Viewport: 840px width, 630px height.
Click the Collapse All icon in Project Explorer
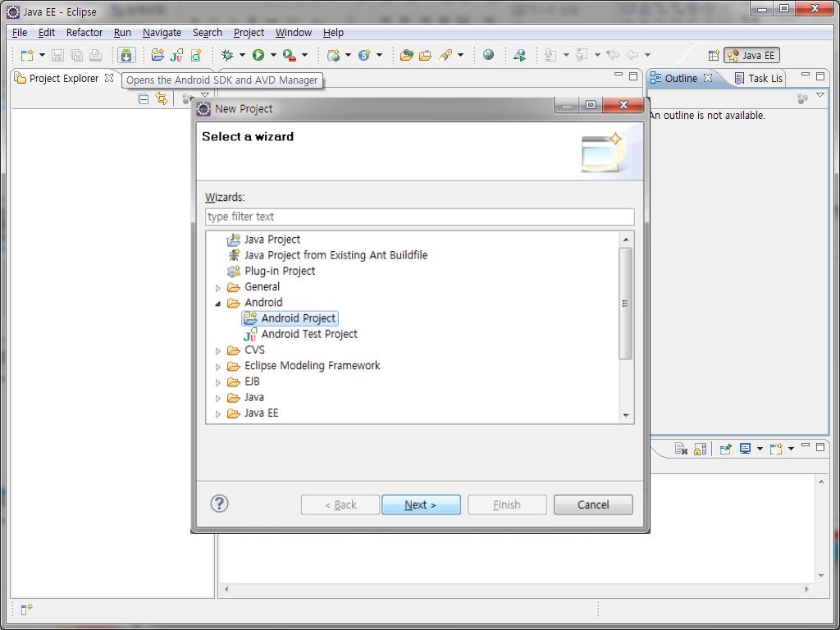coord(143,98)
